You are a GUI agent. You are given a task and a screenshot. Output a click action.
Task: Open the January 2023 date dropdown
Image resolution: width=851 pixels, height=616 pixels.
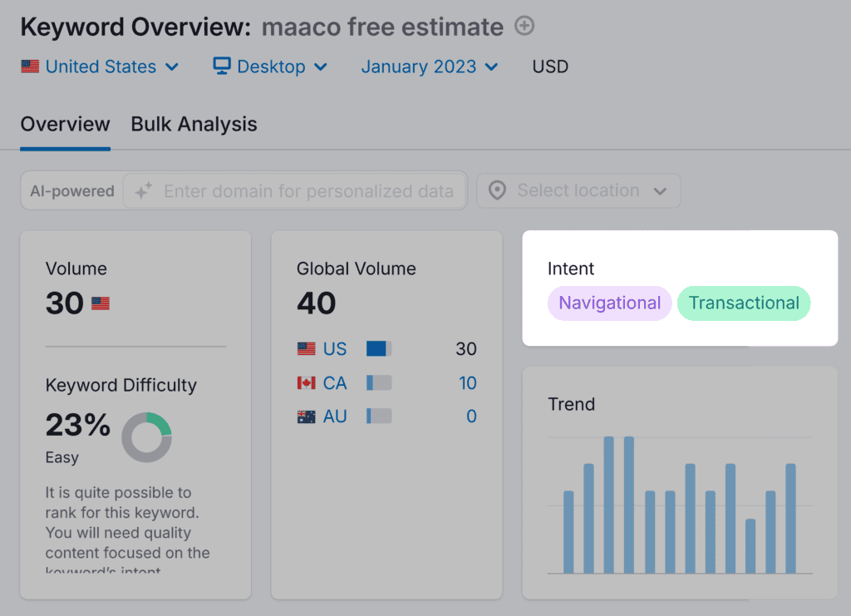429,67
